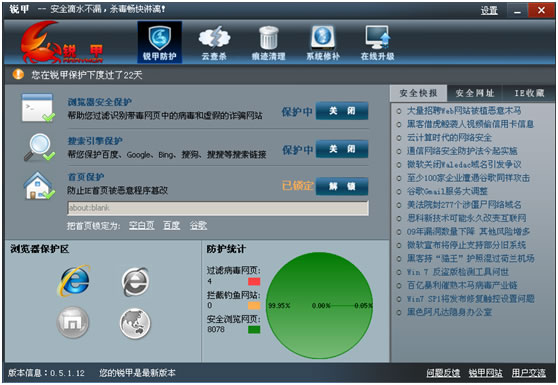Screen dimensions: 558x385
Task: Switch to the 安全网址 tab
Action: [x=475, y=93]
